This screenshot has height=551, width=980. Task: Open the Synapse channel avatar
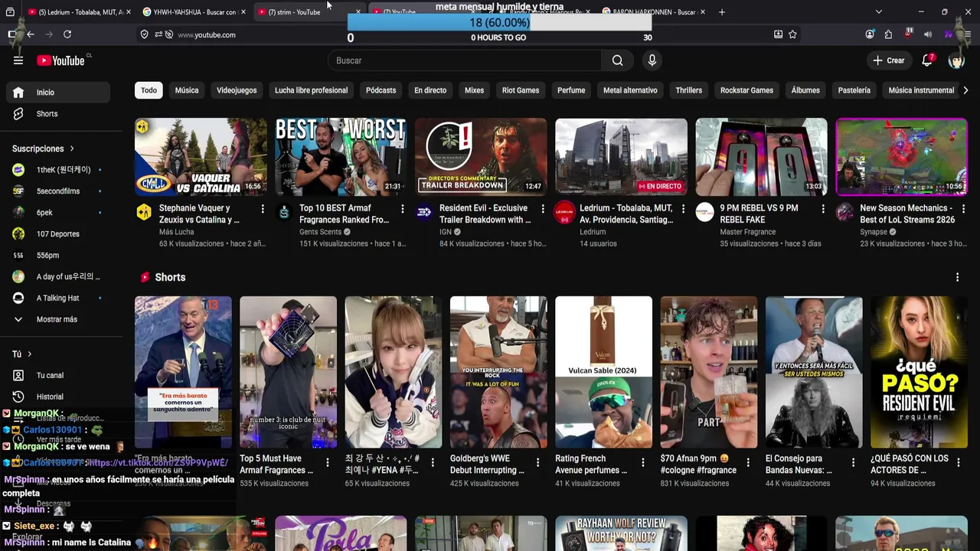point(844,212)
